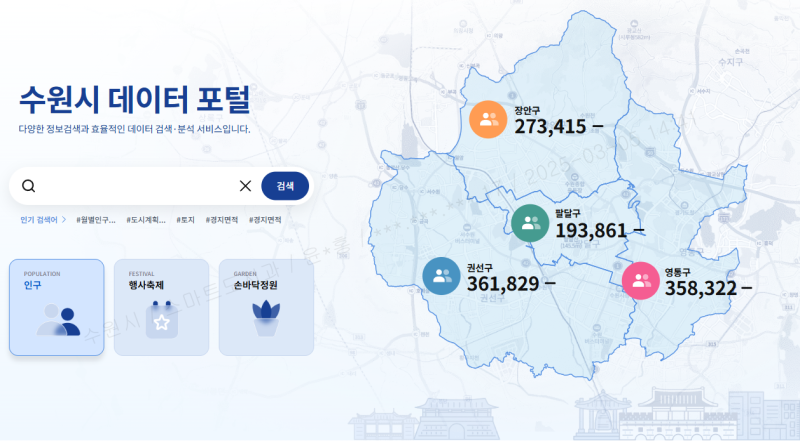The image size is (800, 441).
Task: Select the green 팔달구 people icon
Action: point(531,224)
